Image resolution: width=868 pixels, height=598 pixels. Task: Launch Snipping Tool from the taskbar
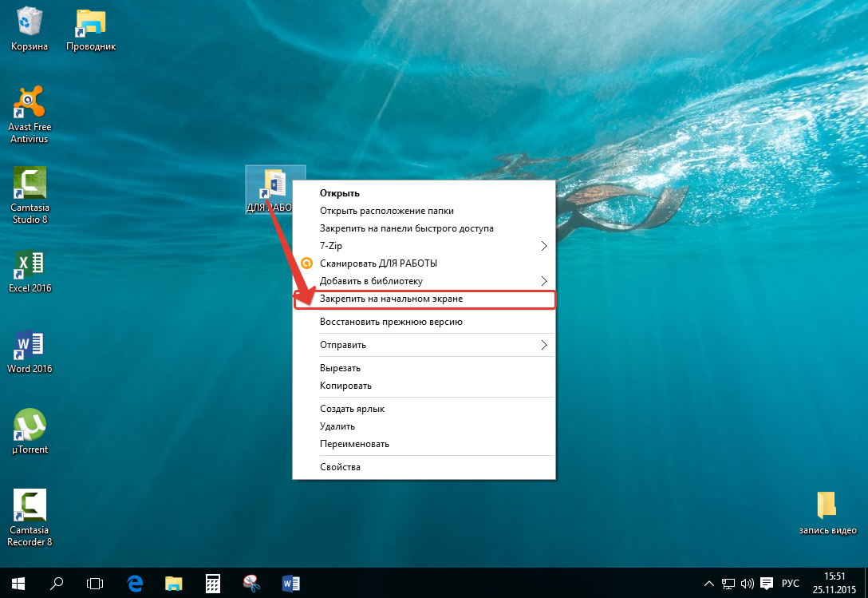point(252,583)
